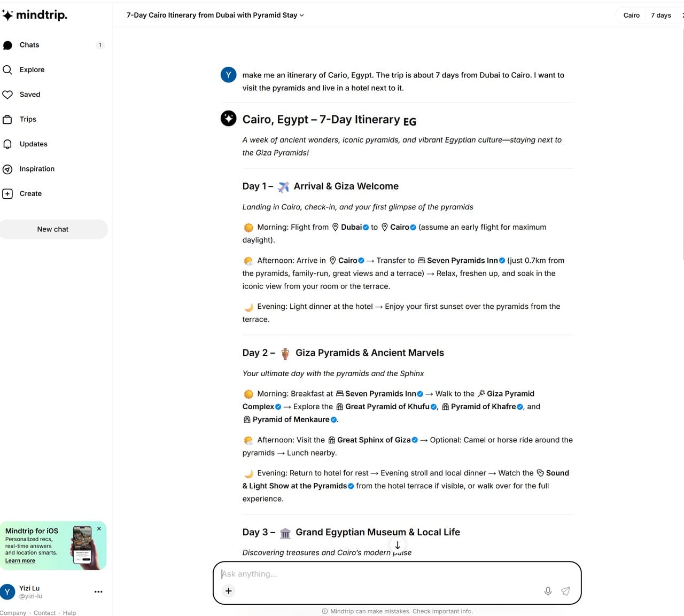Open the 7 days duration selector
Image resolution: width=684 pixels, height=616 pixels.
[660, 15]
